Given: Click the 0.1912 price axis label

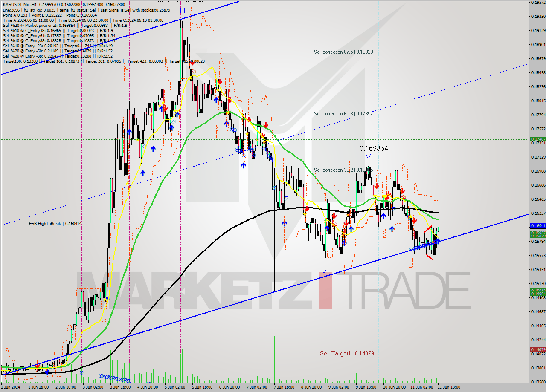Looking at the screenshot, I should pos(539,31).
